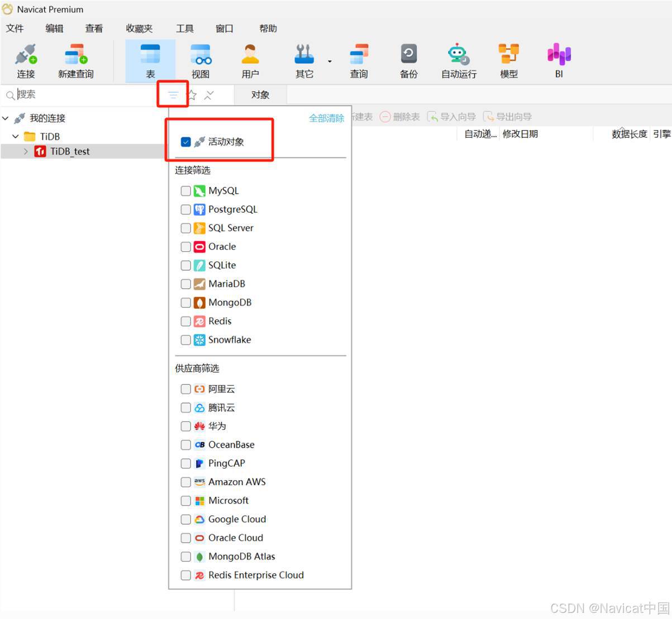This screenshot has width=672, height=619.
Task: Collapse the My Connections (我的连接) tree node
Action: [x=6, y=118]
